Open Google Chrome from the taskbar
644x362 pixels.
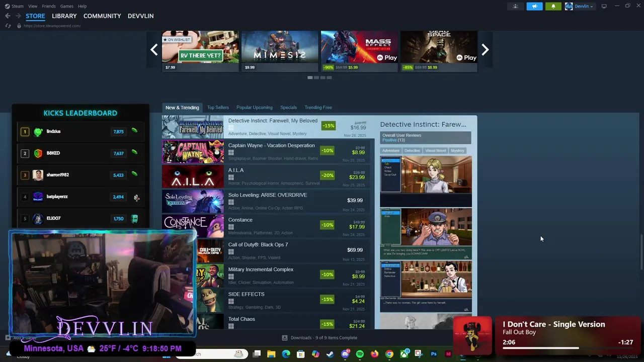click(389, 354)
